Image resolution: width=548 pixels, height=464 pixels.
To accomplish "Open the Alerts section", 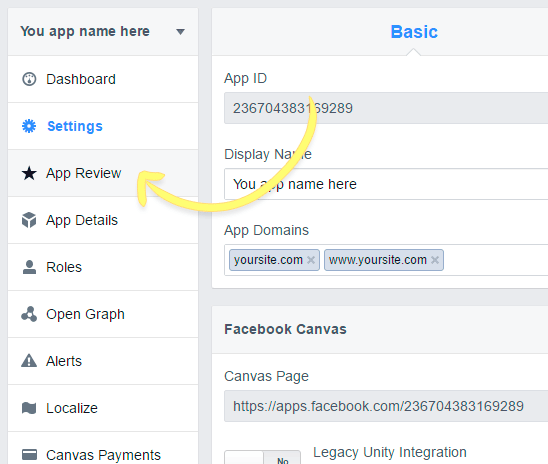I will 103,361.
